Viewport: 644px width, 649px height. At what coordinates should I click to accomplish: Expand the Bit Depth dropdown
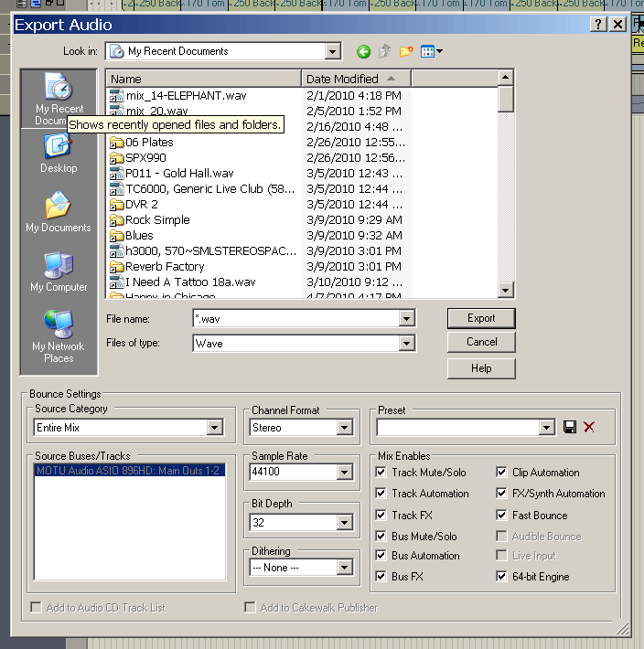344,523
